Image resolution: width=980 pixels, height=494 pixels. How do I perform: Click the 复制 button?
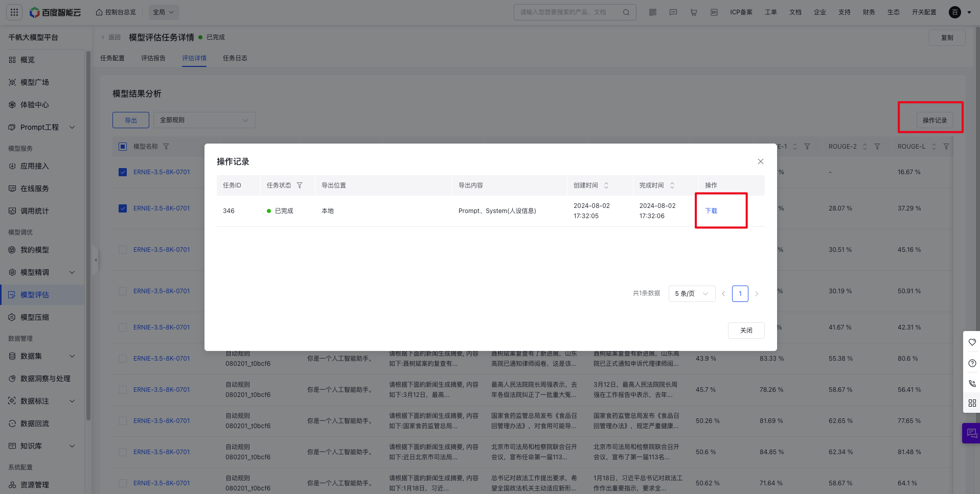[x=947, y=38]
